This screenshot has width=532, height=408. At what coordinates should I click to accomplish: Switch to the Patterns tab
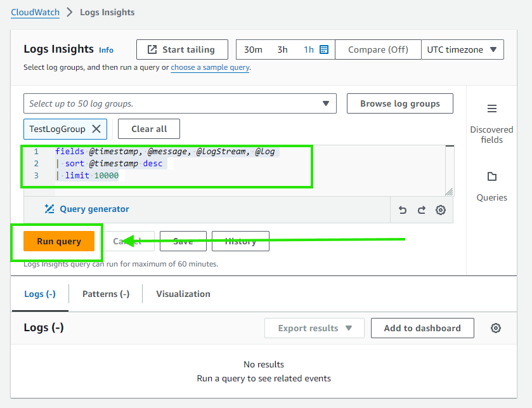(105, 294)
